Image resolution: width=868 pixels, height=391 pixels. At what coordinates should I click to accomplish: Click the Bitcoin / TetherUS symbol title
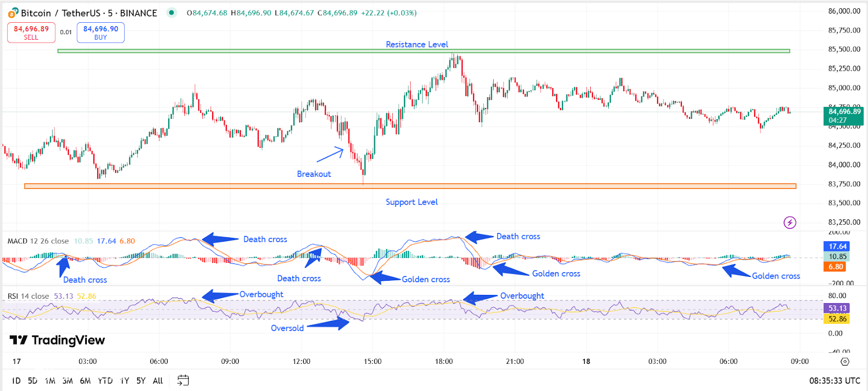89,13
